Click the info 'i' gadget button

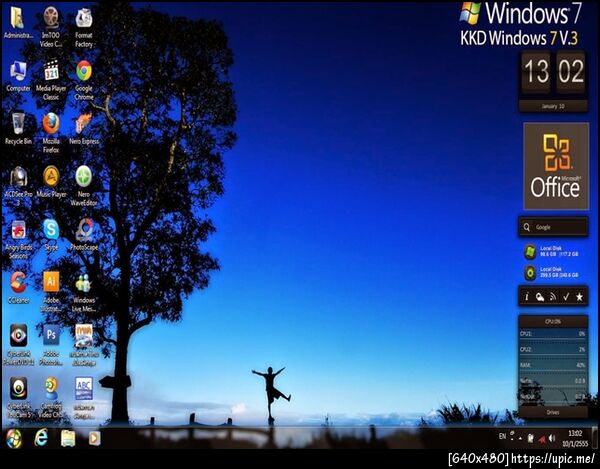point(527,297)
